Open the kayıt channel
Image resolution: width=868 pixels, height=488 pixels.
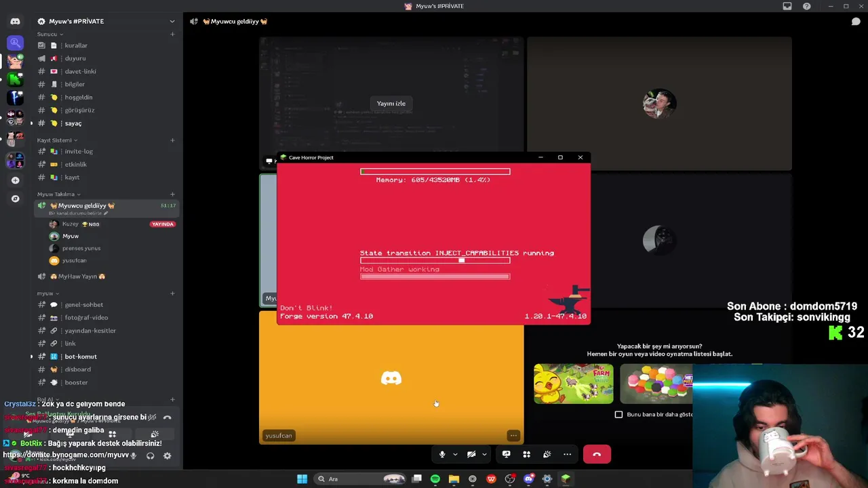coord(105,177)
